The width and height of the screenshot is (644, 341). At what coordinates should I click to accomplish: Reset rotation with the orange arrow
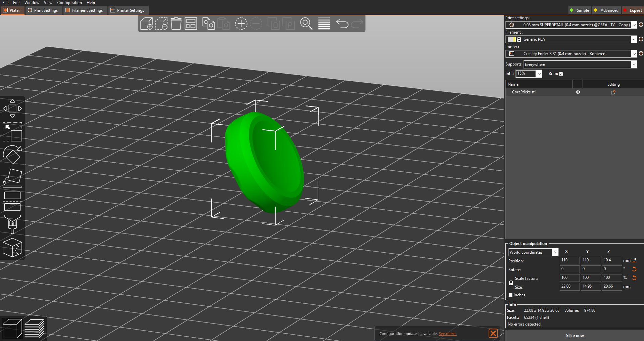click(x=634, y=269)
